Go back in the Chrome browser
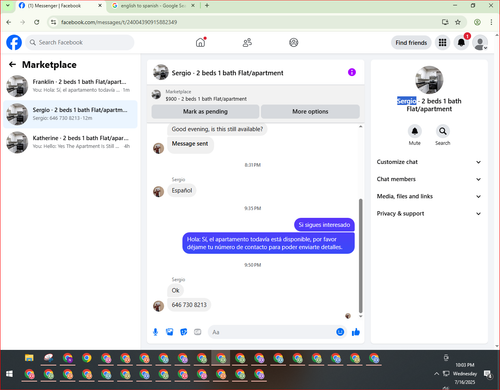 [9, 22]
